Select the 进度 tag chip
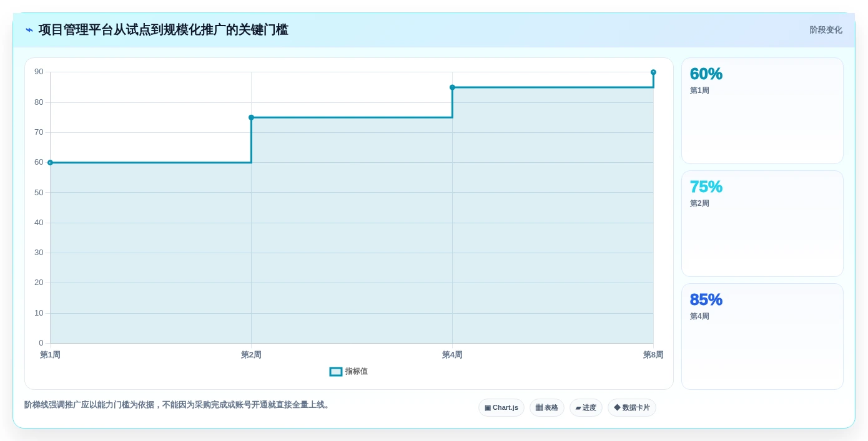 click(586, 408)
